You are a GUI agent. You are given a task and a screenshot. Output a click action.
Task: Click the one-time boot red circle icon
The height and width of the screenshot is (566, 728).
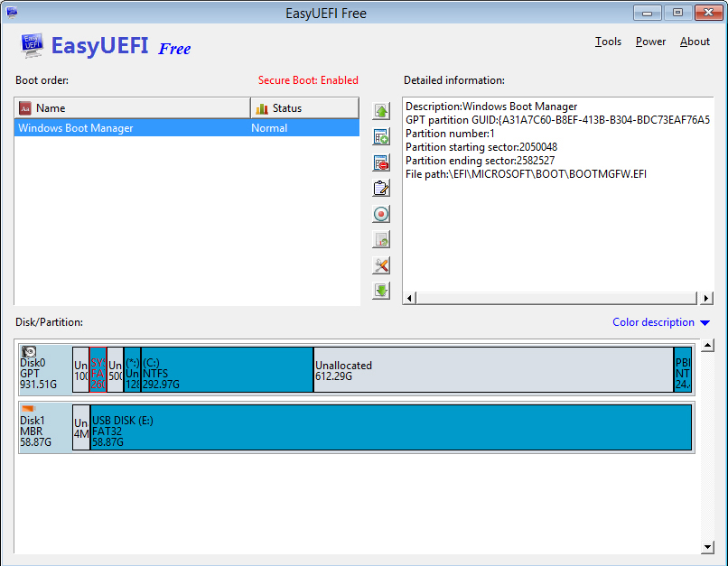[x=381, y=214]
